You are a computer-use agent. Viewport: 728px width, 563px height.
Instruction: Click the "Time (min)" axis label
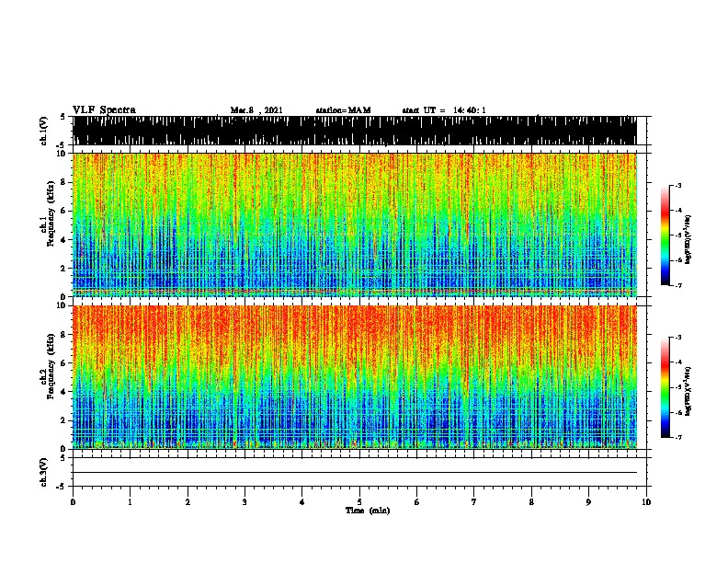point(368,511)
